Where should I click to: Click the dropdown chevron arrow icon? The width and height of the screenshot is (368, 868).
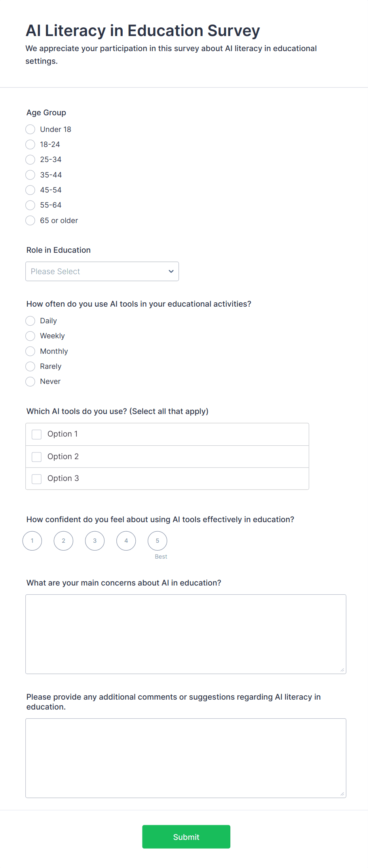coord(171,271)
